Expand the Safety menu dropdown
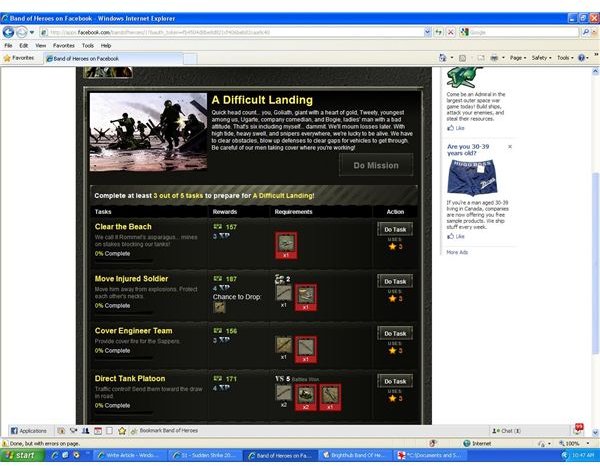This screenshot has width=600, height=466. 541,58
